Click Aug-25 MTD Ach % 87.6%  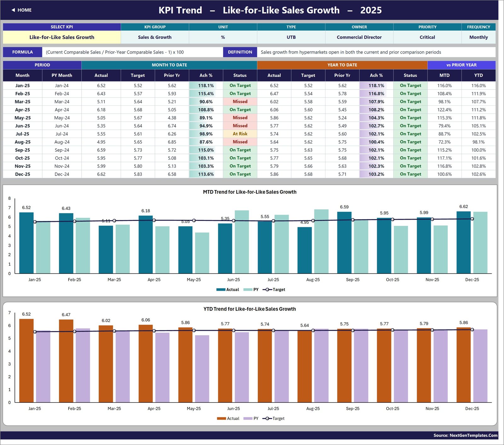[206, 142]
